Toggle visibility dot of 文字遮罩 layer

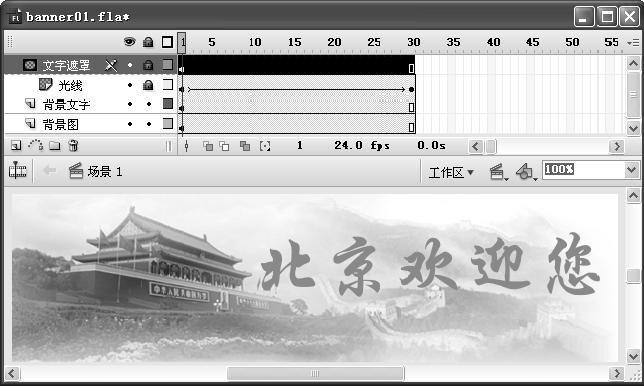[130, 65]
